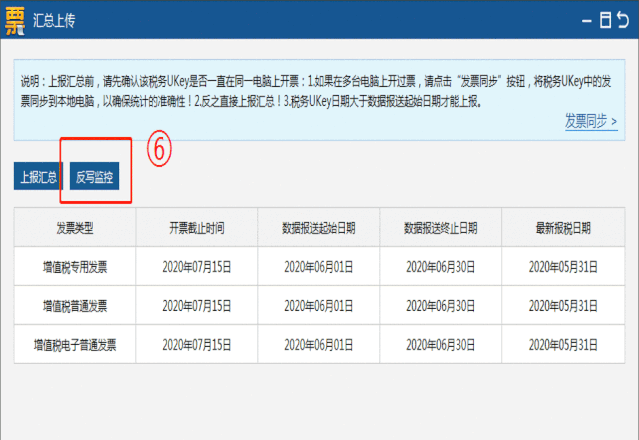The height and width of the screenshot is (440, 639).
Task: Open the 发票同步 link
Action: tap(588, 121)
